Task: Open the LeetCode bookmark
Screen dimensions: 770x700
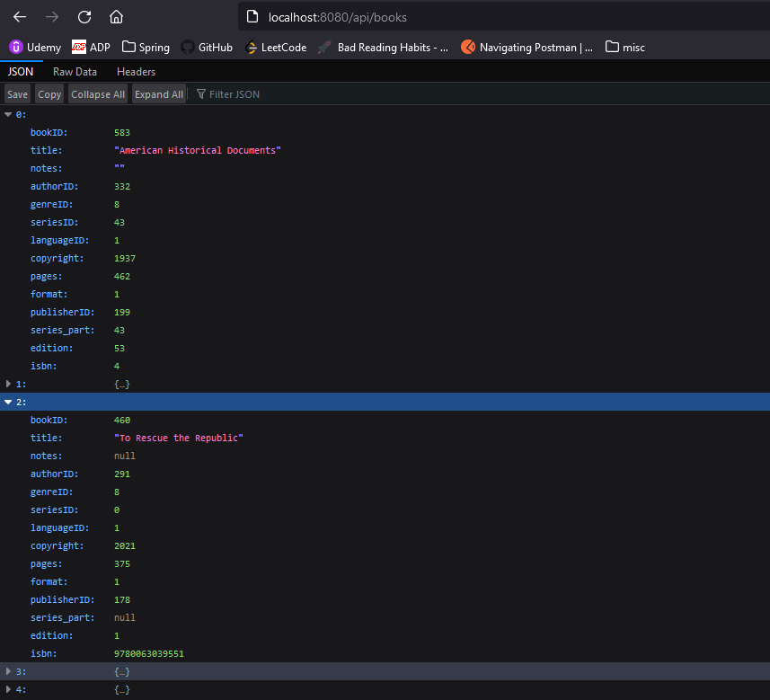Action: tap(276, 47)
